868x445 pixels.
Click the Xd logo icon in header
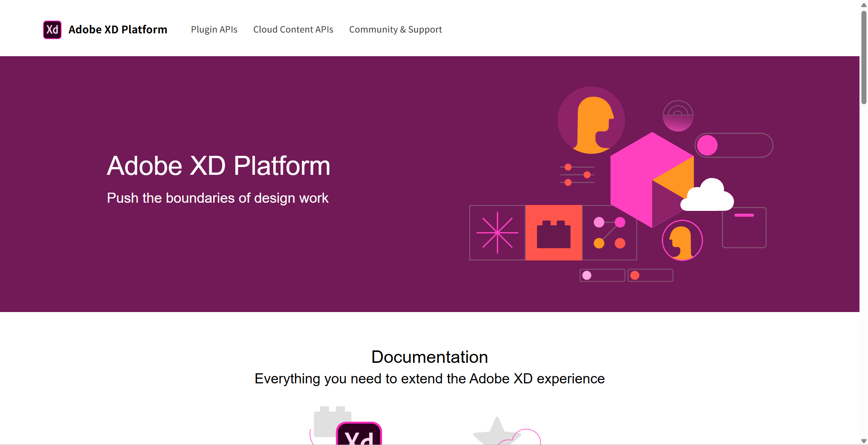pos(52,30)
